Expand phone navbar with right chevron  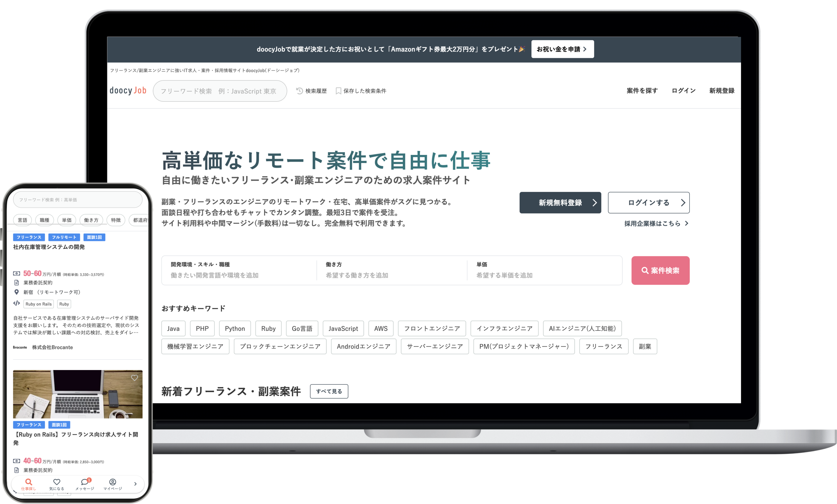[x=135, y=484]
